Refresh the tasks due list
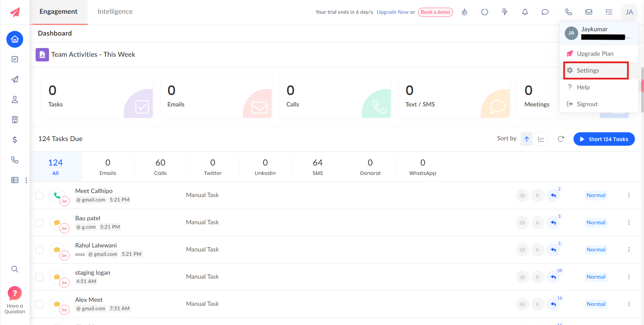The width and height of the screenshot is (644, 325). (x=561, y=139)
